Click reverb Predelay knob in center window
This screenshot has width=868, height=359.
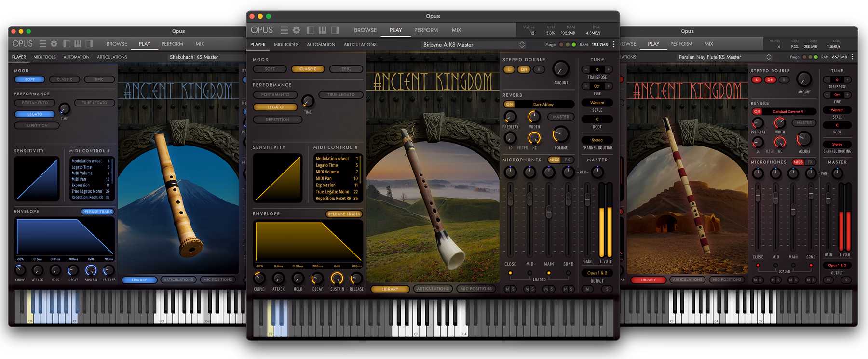click(x=510, y=117)
